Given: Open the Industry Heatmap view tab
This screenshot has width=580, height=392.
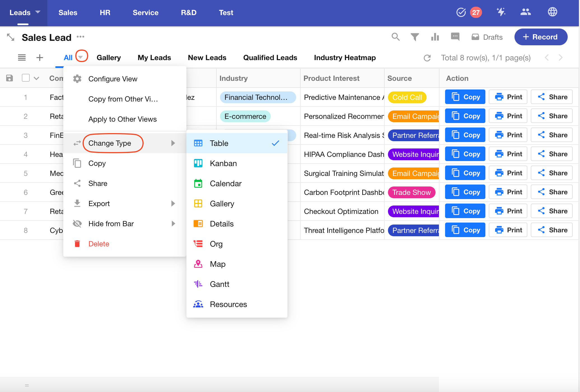Looking at the screenshot, I should tap(345, 58).
